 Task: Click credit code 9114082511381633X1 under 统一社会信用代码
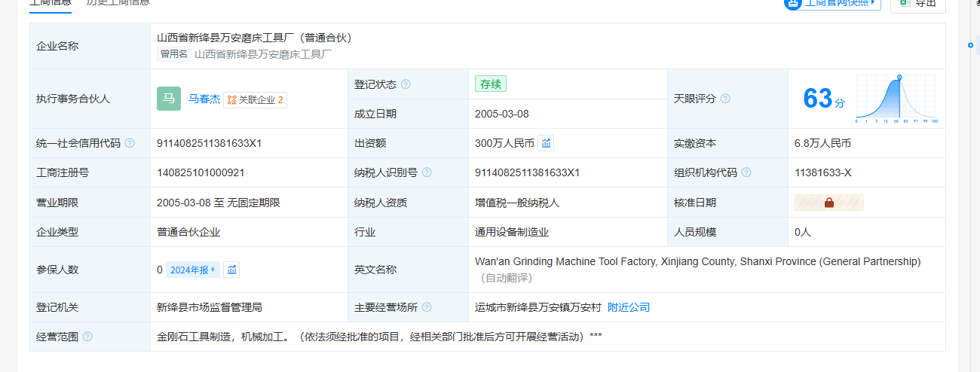(209, 143)
